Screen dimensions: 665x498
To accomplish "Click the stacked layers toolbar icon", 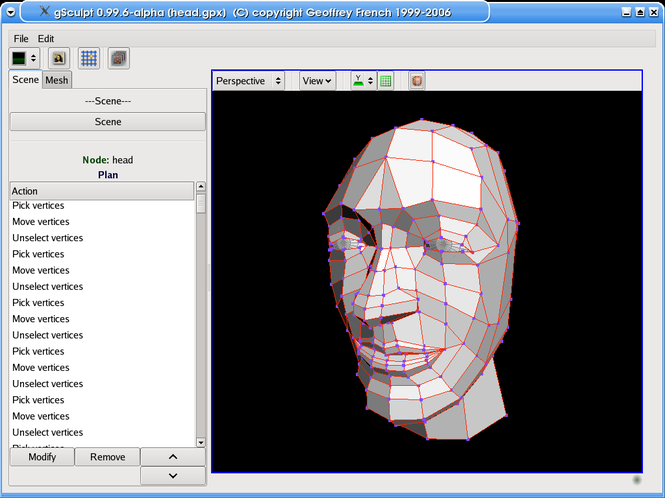I will point(119,58).
